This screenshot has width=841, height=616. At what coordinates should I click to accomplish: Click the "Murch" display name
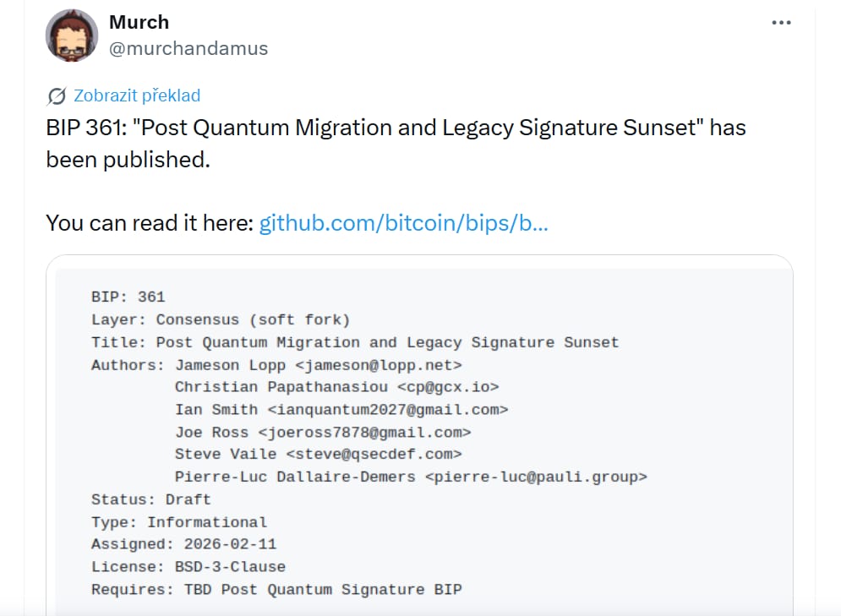[139, 23]
